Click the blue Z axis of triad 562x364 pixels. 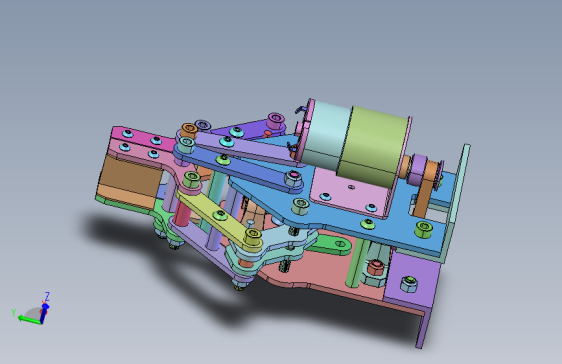44,313
